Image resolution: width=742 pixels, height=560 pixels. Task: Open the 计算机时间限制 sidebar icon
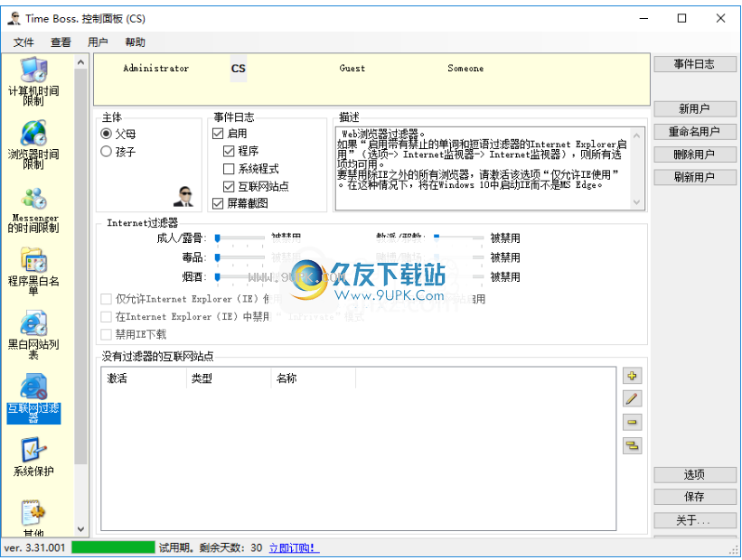coord(33,81)
